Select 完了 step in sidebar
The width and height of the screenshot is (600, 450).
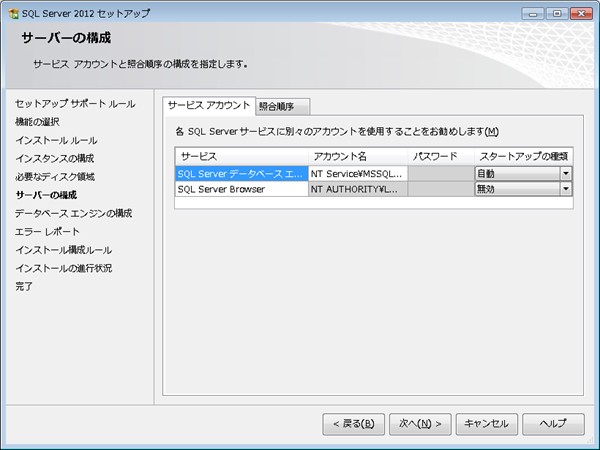24,286
